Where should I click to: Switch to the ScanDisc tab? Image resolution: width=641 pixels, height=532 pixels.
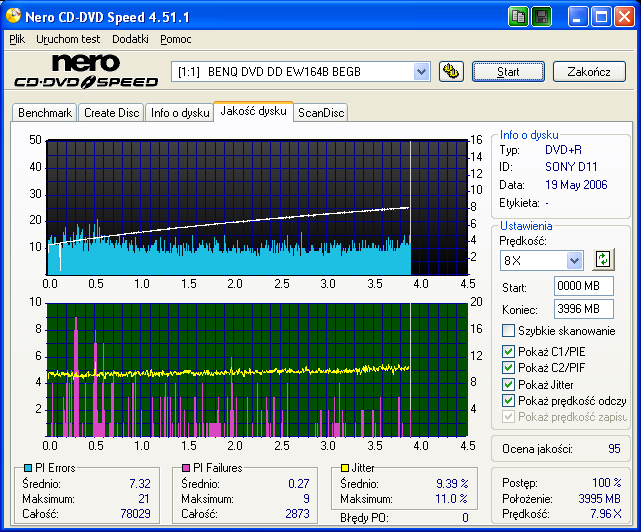pos(321,113)
